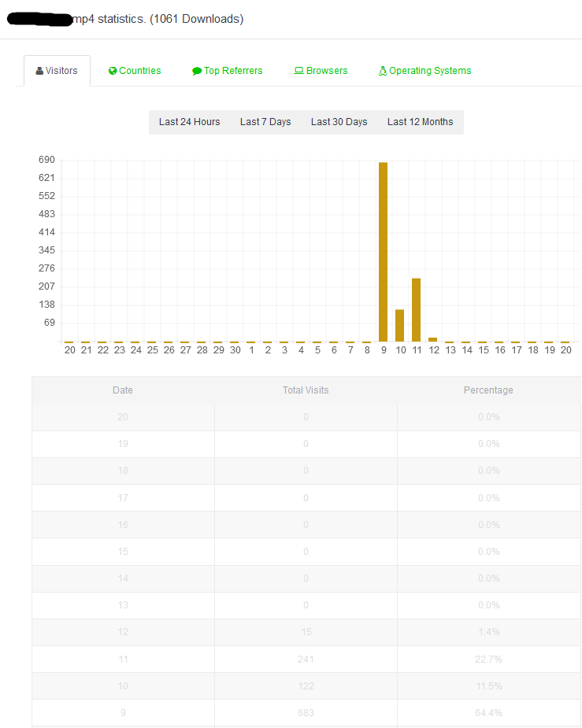Click the 683 total visits cell
582x728 pixels.
[306, 713]
